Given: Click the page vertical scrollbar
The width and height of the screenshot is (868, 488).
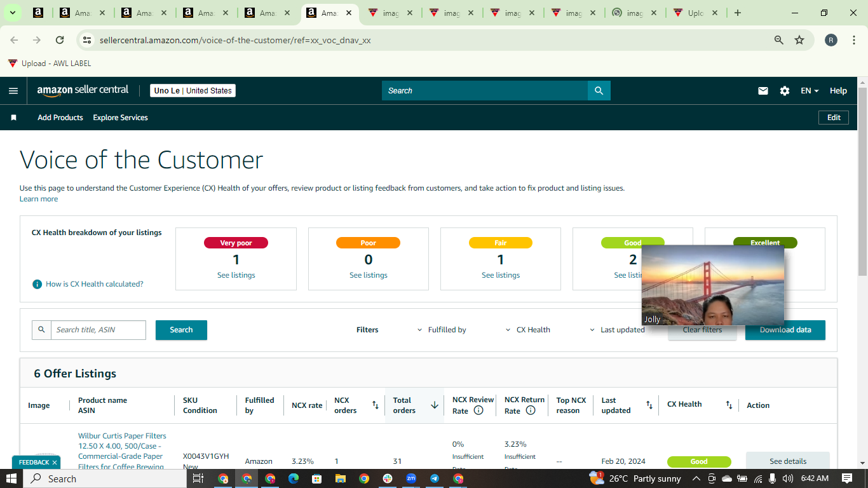Looking at the screenshot, I should coord(862,273).
